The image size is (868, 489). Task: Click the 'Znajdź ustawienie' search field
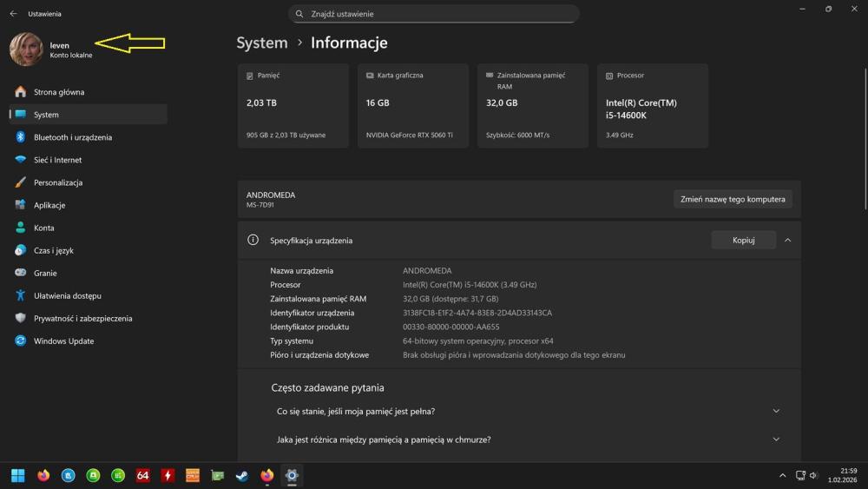(x=434, y=14)
